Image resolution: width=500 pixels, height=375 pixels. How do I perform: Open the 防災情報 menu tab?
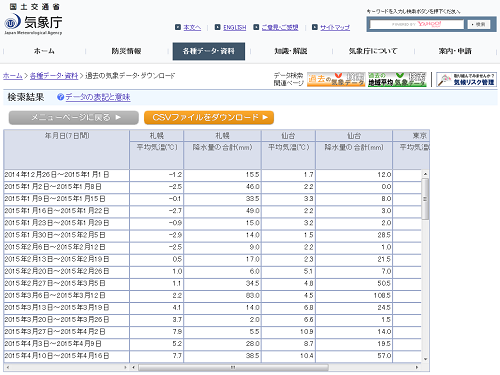pyautogui.click(x=126, y=51)
